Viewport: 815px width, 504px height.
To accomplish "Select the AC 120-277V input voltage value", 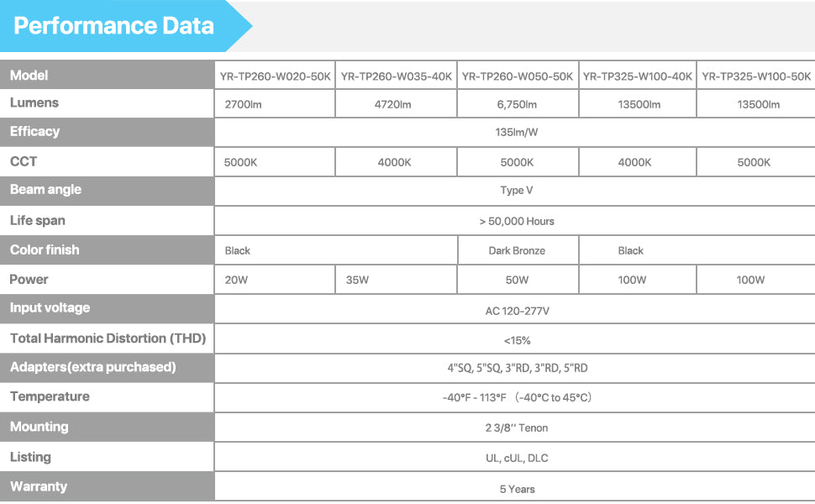I will [x=517, y=311].
